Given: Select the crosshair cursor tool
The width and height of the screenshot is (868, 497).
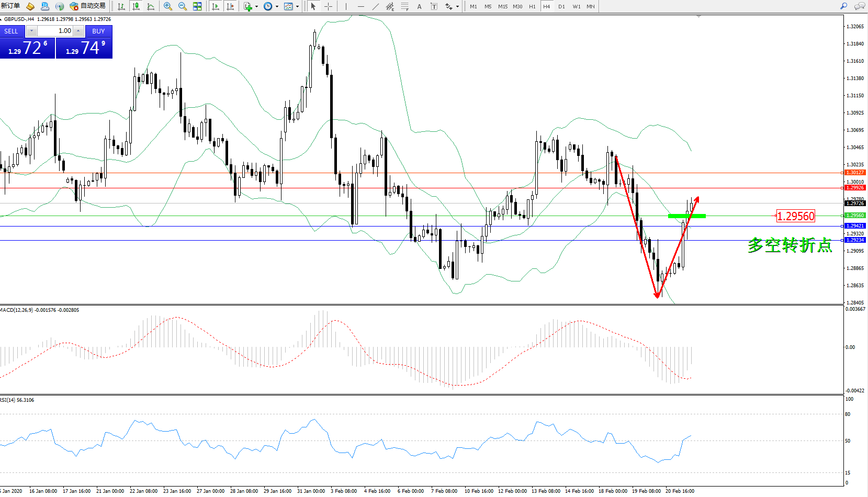Looking at the screenshot, I should coord(328,6).
